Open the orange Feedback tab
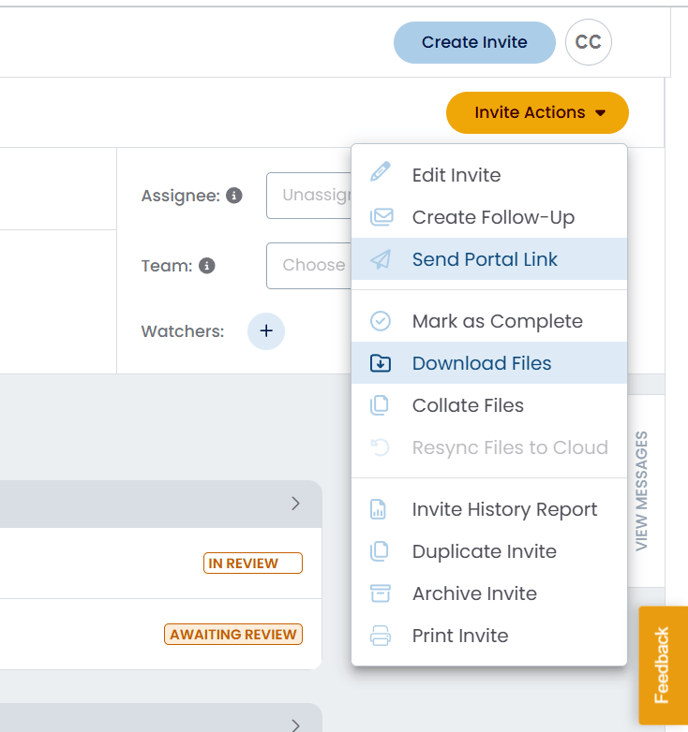This screenshot has height=732, width=688. (662, 665)
